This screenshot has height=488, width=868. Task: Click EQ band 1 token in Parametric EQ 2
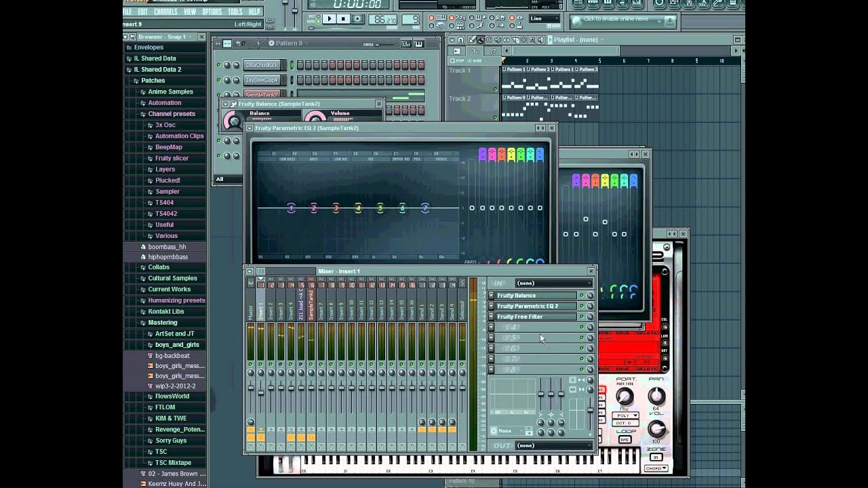point(291,208)
